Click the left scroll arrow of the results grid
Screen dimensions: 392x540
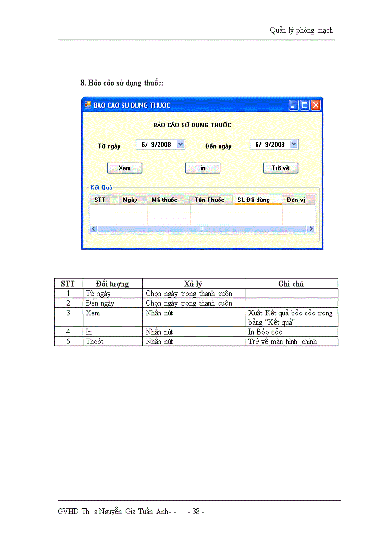[93, 229]
